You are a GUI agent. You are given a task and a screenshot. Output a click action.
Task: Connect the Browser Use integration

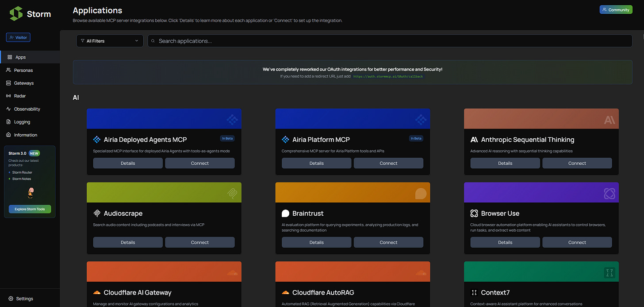[577, 242]
